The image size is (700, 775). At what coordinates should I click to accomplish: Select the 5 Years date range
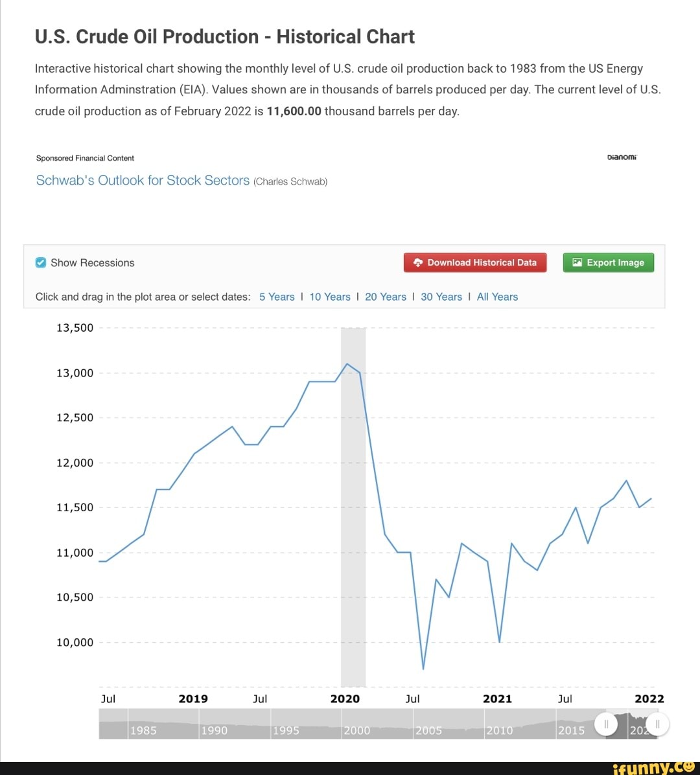[277, 297]
